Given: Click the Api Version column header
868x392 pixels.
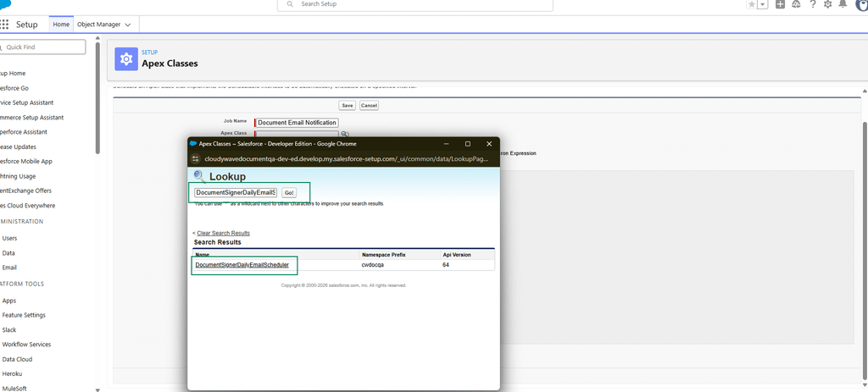Looking at the screenshot, I should click(x=457, y=255).
